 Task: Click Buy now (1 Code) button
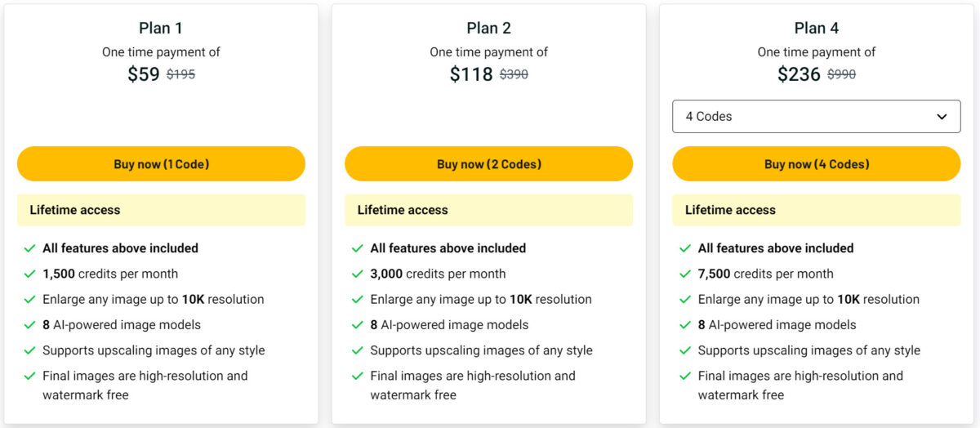pos(161,164)
